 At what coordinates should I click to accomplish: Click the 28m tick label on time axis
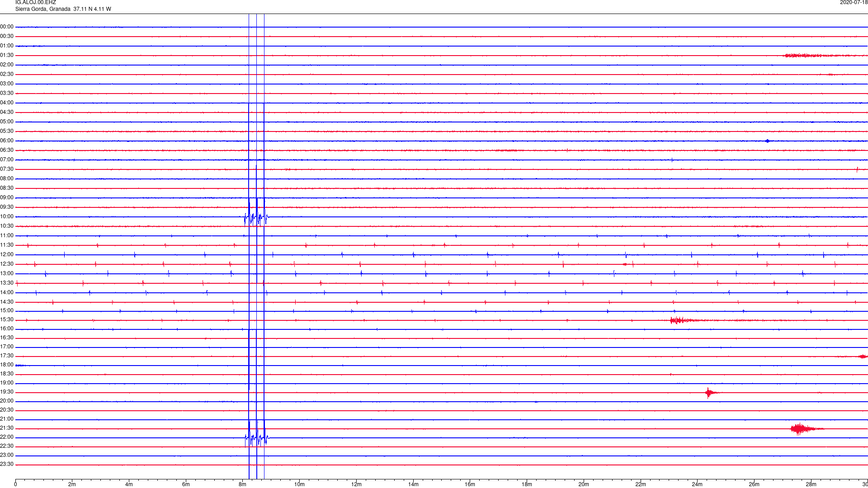(x=811, y=485)
